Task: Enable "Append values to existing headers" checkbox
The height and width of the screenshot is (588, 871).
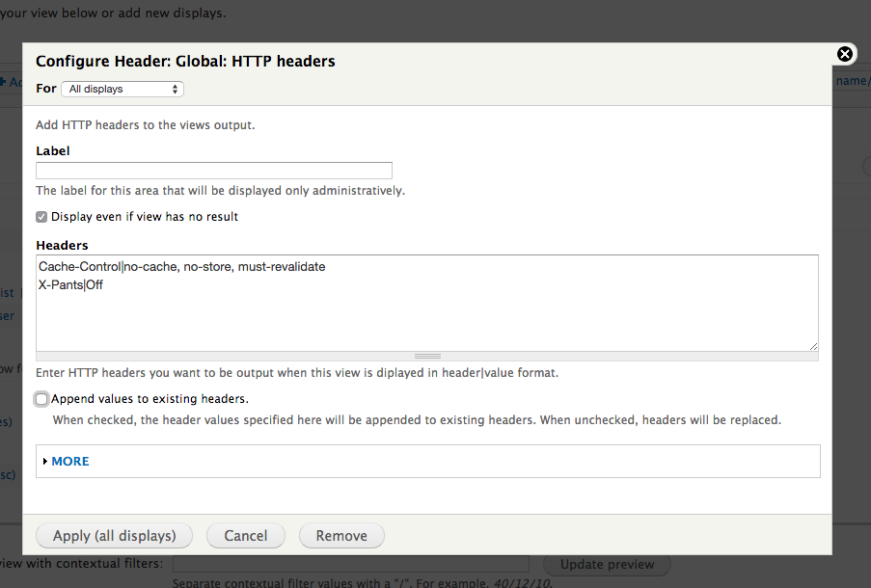Action: coord(41,399)
